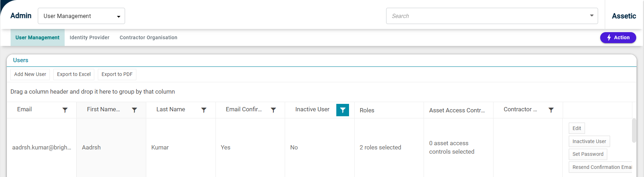Edit user Aadrsh Kumar
The width and height of the screenshot is (644, 177).
point(577,128)
